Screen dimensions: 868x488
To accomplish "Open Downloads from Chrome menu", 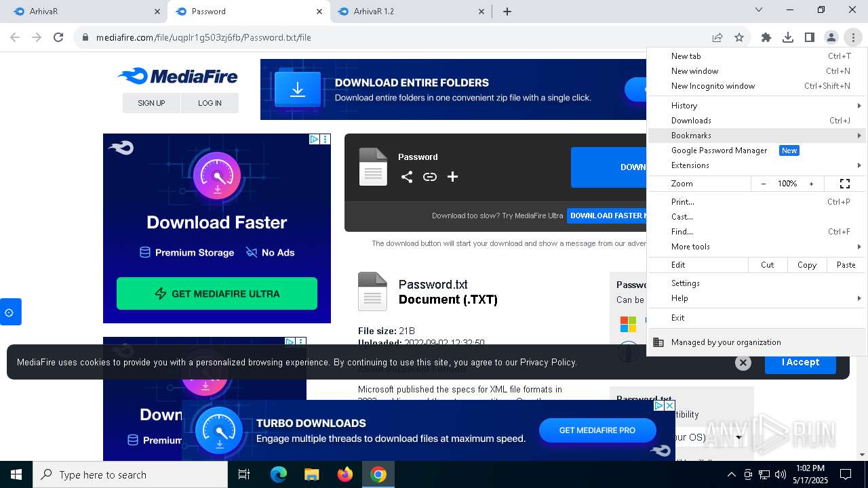I will coord(757,121).
